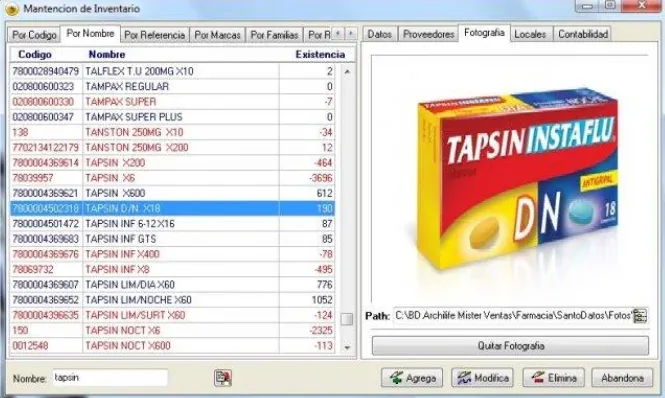Image resolution: width=665 pixels, height=398 pixels.
Task: Select the TANSTON 250MG X10 row
Action: pyautogui.click(x=172, y=132)
